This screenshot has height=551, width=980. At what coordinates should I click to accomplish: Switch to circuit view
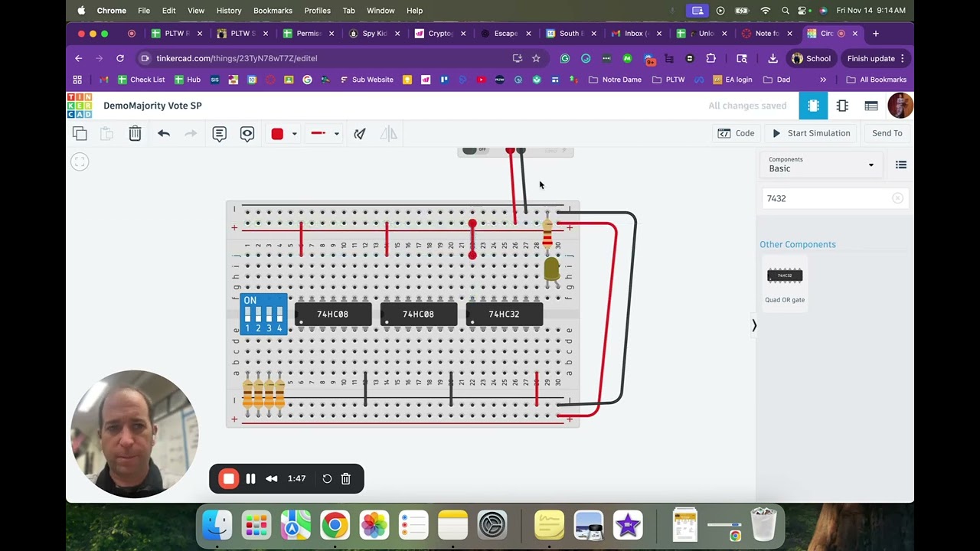click(x=813, y=106)
